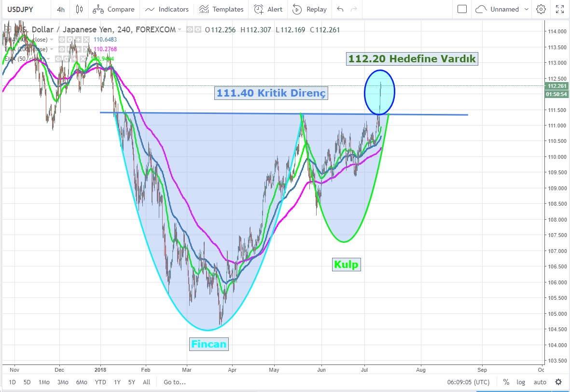Open chart settings gear in top toolbar
Image resolution: width=570 pixels, height=392 pixels.
coord(541,9)
